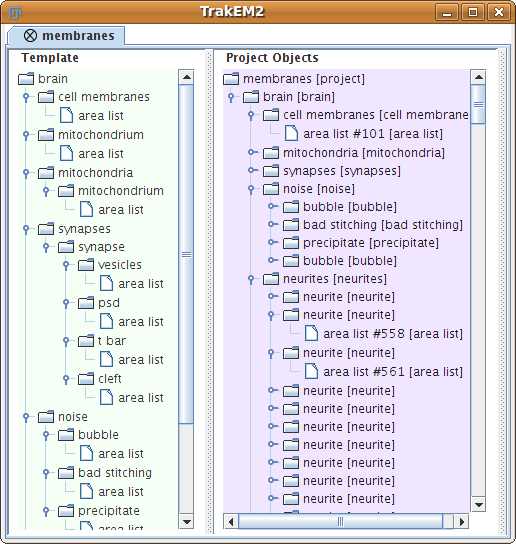The image size is (516, 544).
Task: Collapse the template bubble node
Action: pos(46,435)
